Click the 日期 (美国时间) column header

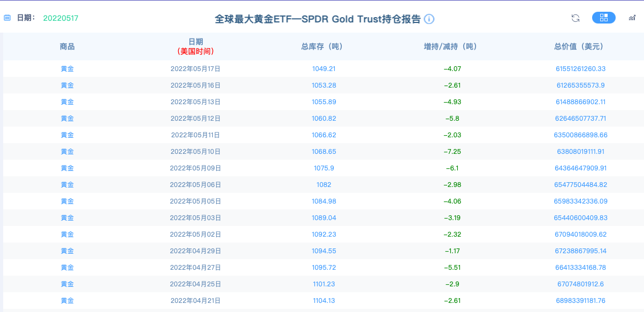point(196,46)
